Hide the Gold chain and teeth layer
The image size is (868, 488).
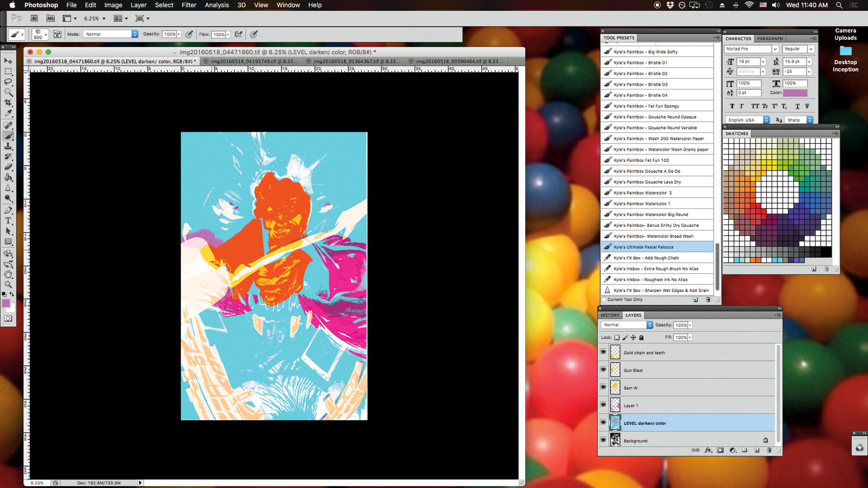click(603, 352)
